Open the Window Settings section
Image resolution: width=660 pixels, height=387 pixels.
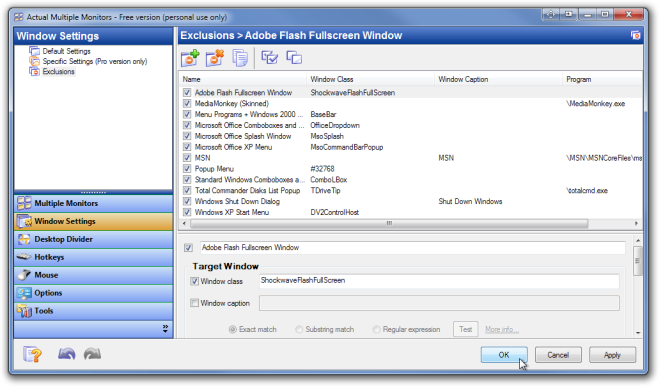coord(93,221)
